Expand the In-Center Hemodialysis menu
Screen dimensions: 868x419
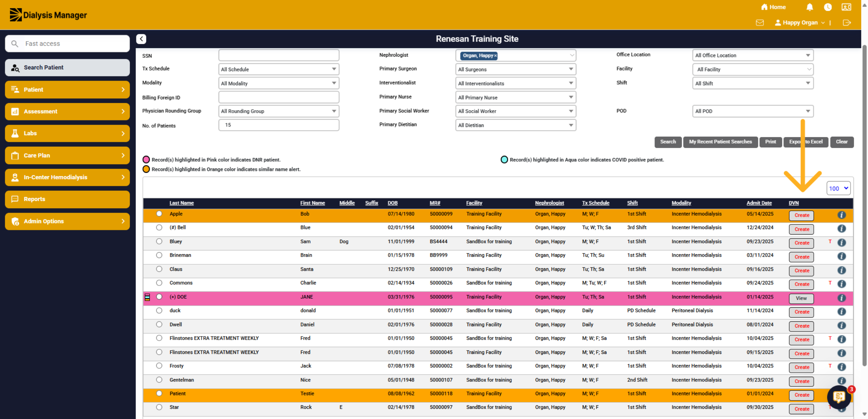click(67, 177)
